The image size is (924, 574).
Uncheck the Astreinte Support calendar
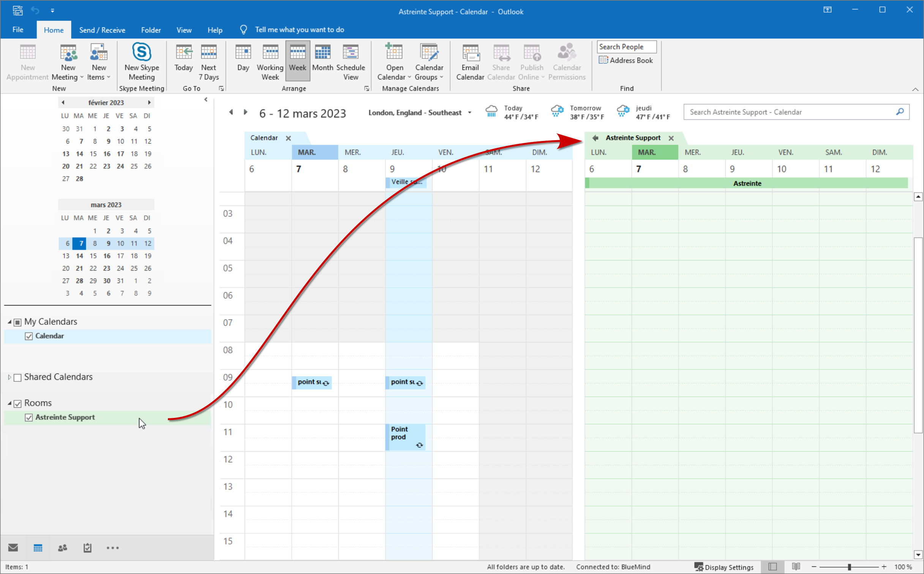29,417
